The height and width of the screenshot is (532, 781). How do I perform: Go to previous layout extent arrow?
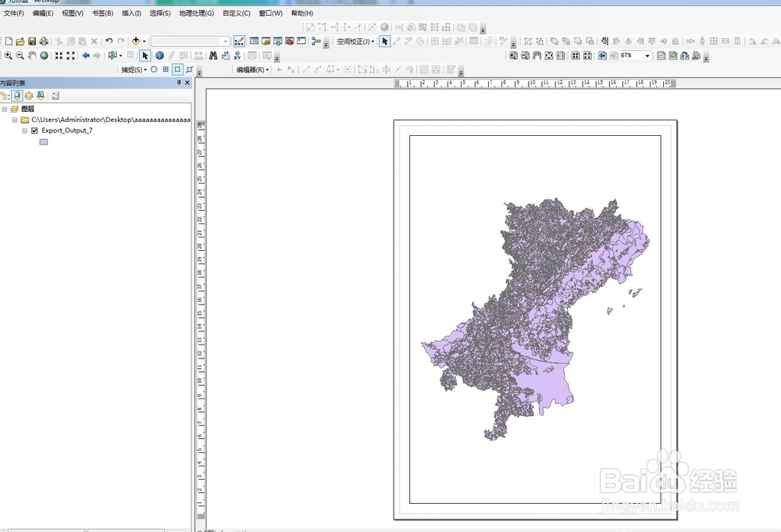point(602,55)
